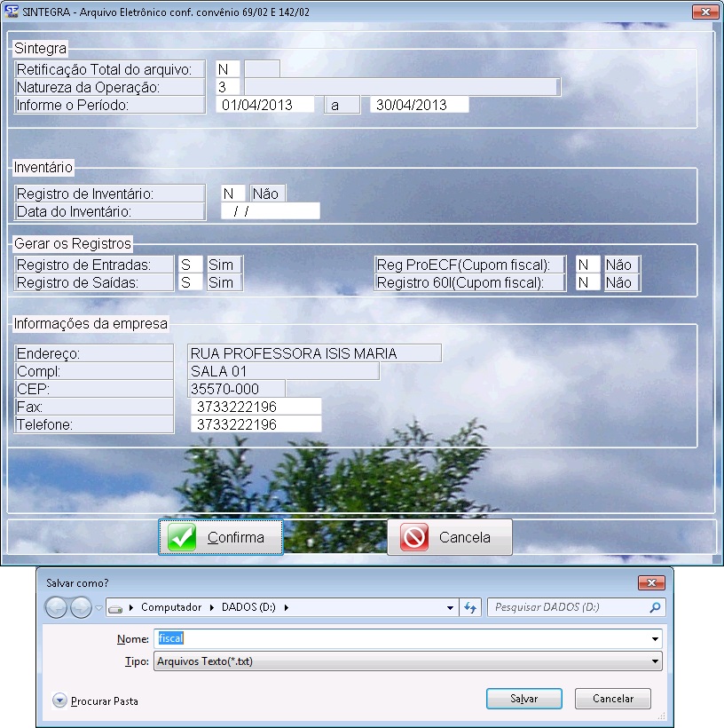Viewport: 724px width, 728px height.
Task: Click the back arrow in save dialog
Action: coord(56,607)
